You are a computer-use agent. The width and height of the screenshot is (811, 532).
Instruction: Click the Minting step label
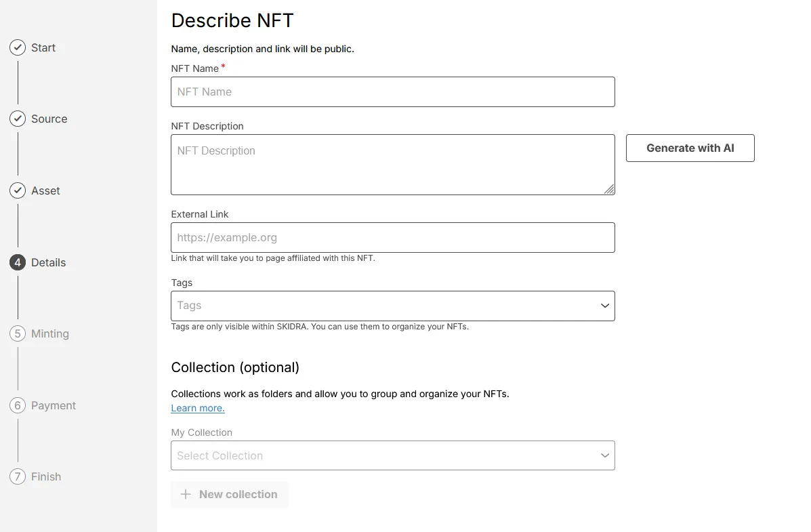tap(49, 334)
